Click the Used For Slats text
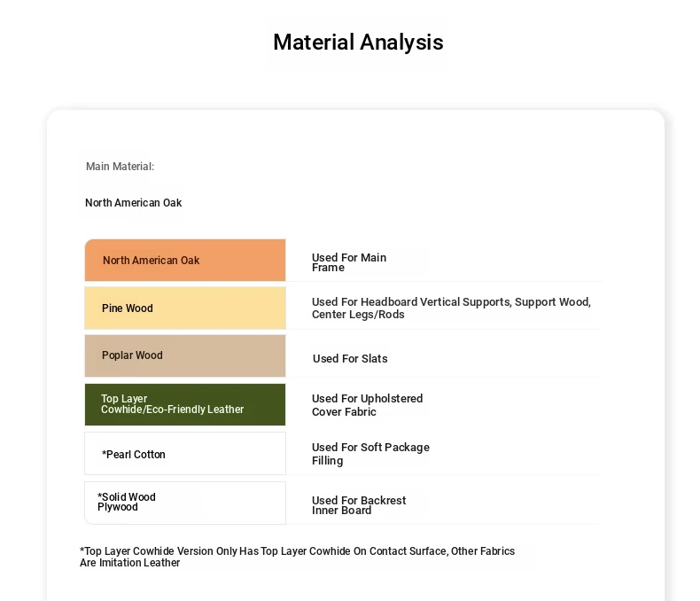This screenshot has height=601, width=700. pyautogui.click(x=350, y=358)
